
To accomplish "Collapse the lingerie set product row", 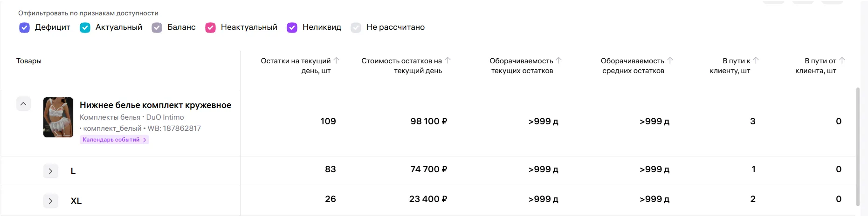I will tap(23, 104).
